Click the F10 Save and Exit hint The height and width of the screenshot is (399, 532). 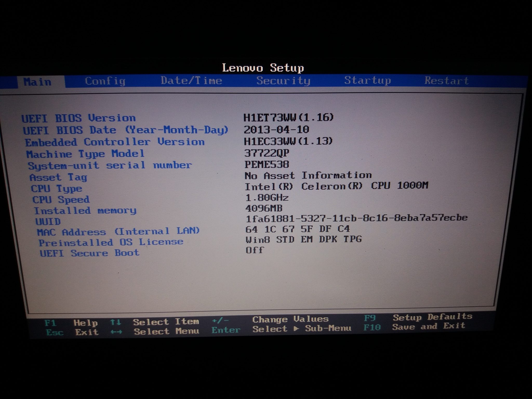point(414,327)
